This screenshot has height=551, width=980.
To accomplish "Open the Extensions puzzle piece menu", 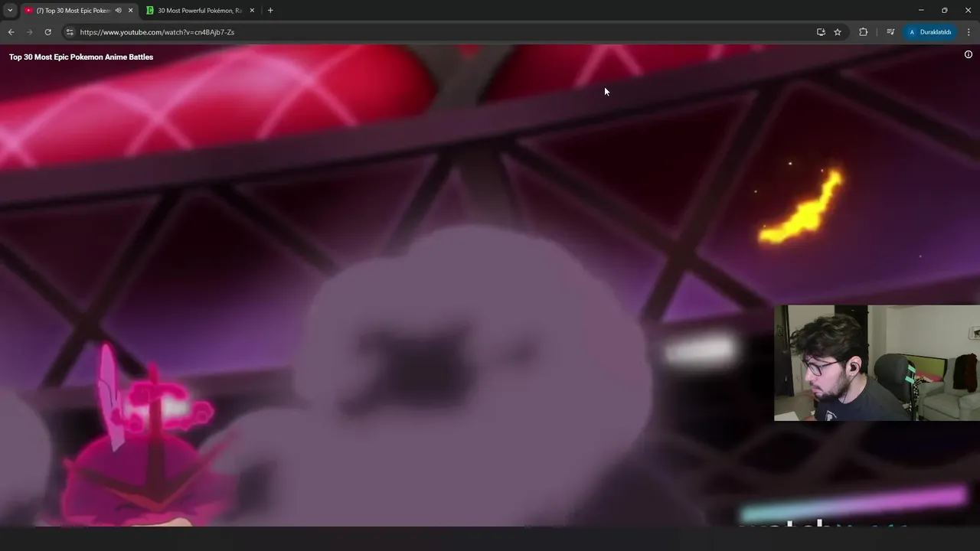I will [x=864, y=32].
